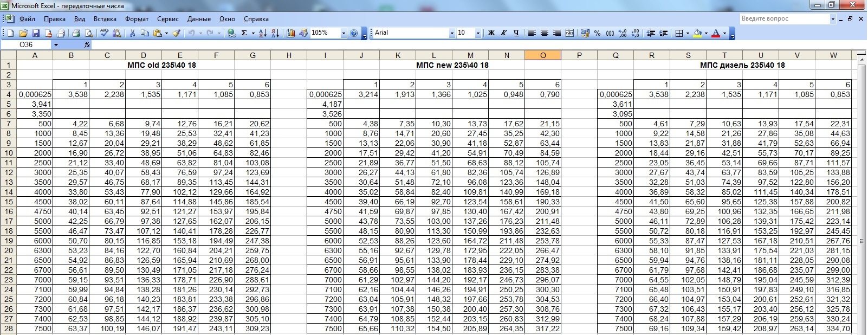Launch the Chart Wizard

(x=291, y=33)
